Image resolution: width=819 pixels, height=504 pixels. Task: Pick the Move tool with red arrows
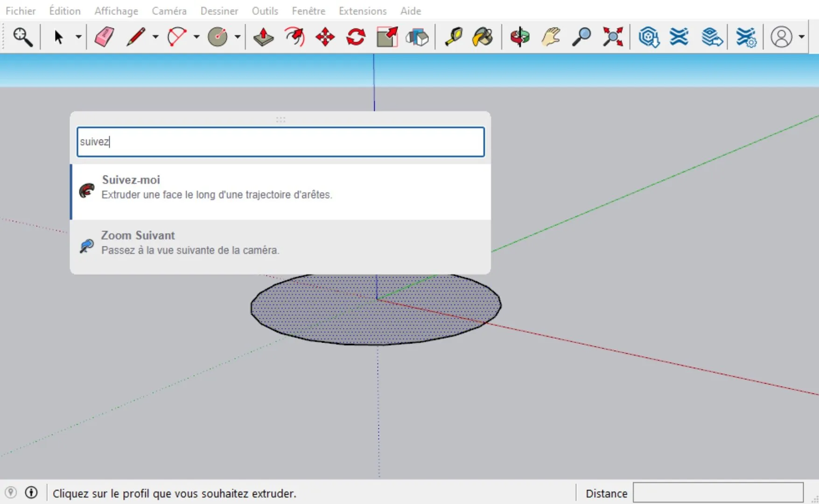[x=325, y=37]
